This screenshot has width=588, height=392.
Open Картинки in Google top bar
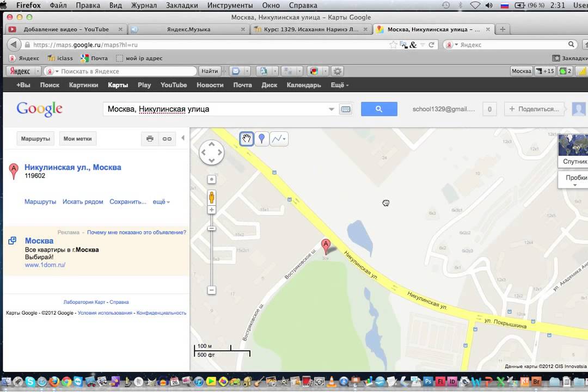point(84,85)
